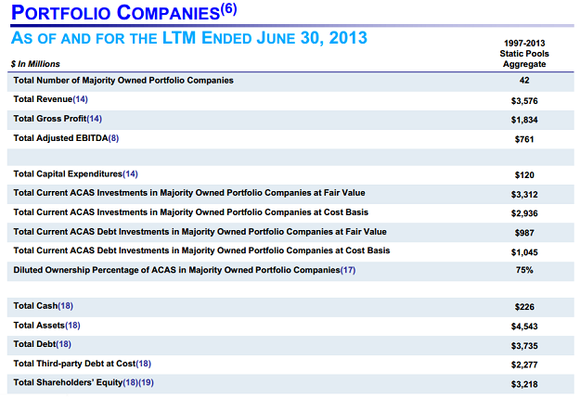Open footnote (14) next to Total Revenue
The height and width of the screenshot is (397, 580).
(x=80, y=99)
